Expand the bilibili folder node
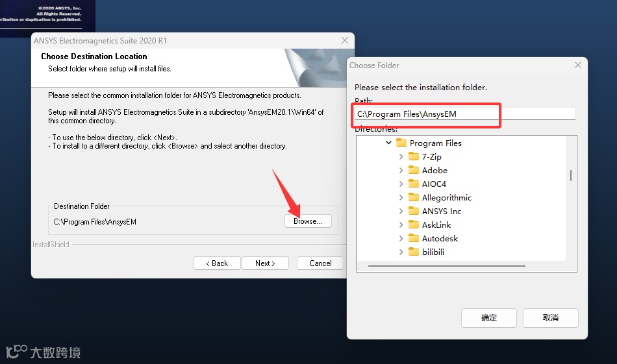Viewport: 617px width, 364px height. coord(401,252)
